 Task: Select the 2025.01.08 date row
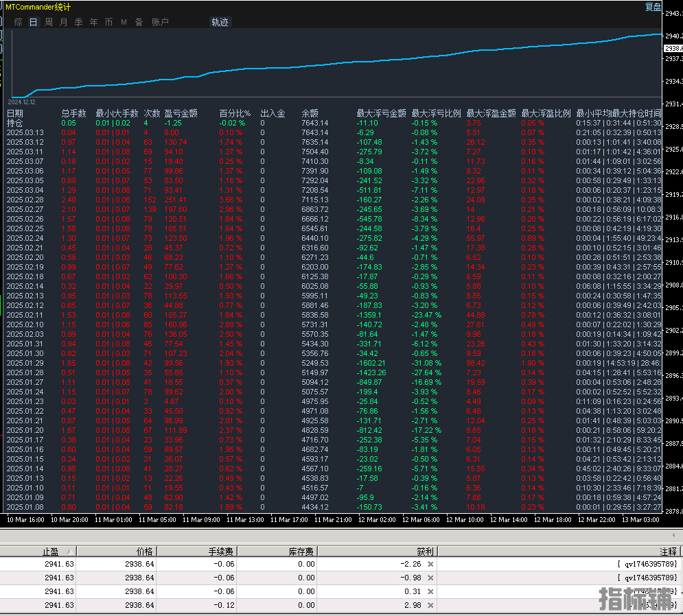334,507
